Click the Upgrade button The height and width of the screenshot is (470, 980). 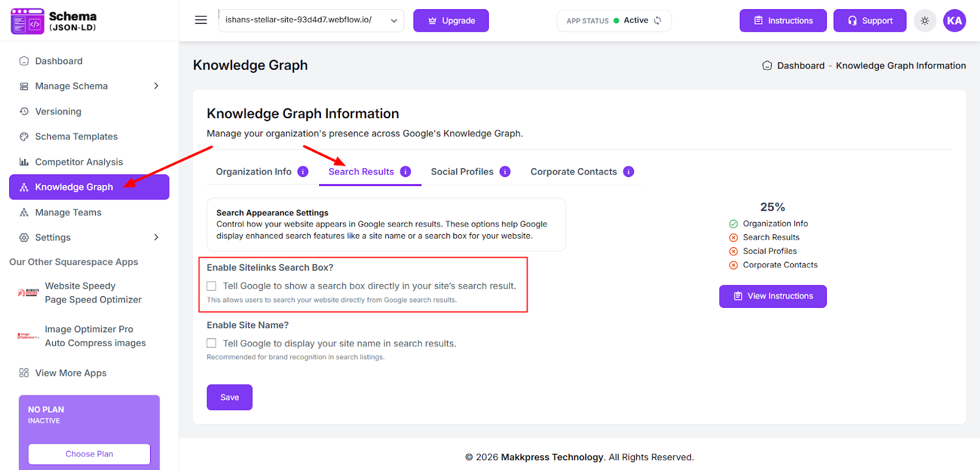point(451,21)
